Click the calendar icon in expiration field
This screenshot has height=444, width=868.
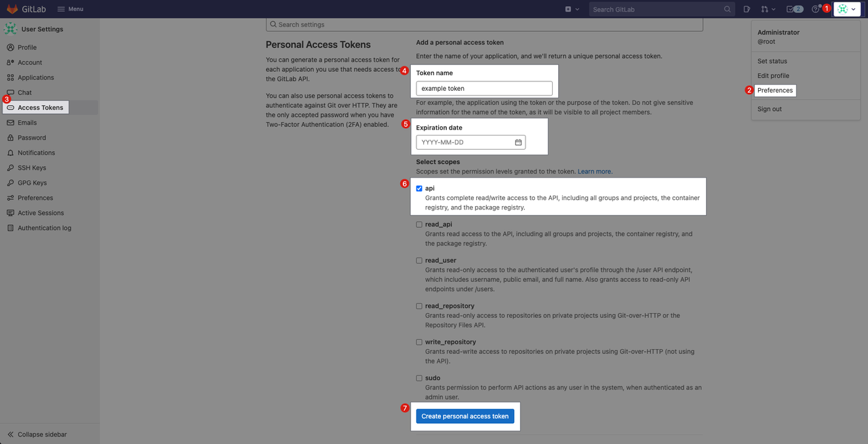click(518, 142)
